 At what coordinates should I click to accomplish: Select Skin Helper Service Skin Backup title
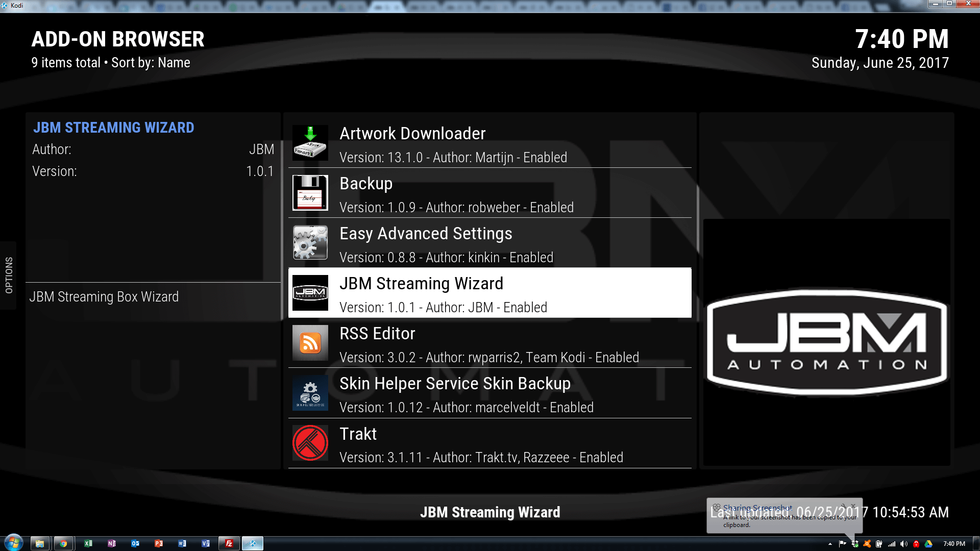pyautogui.click(x=455, y=384)
